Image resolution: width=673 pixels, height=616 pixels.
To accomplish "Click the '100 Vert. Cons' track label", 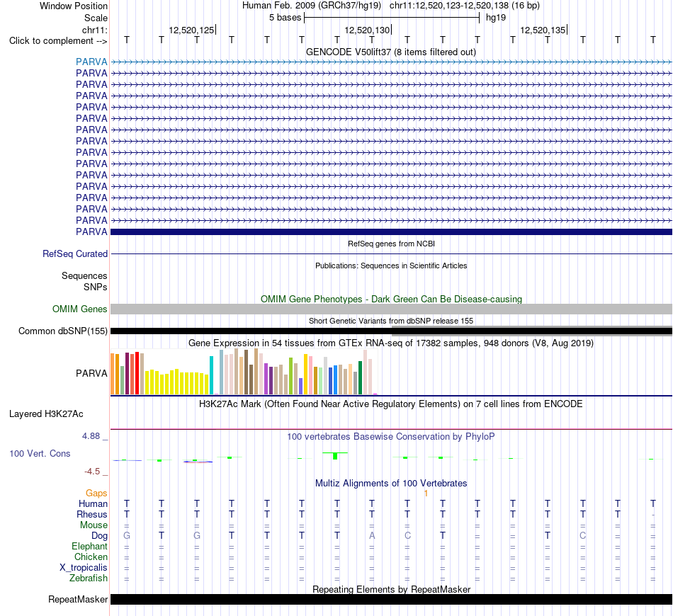I will coord(40,453).
